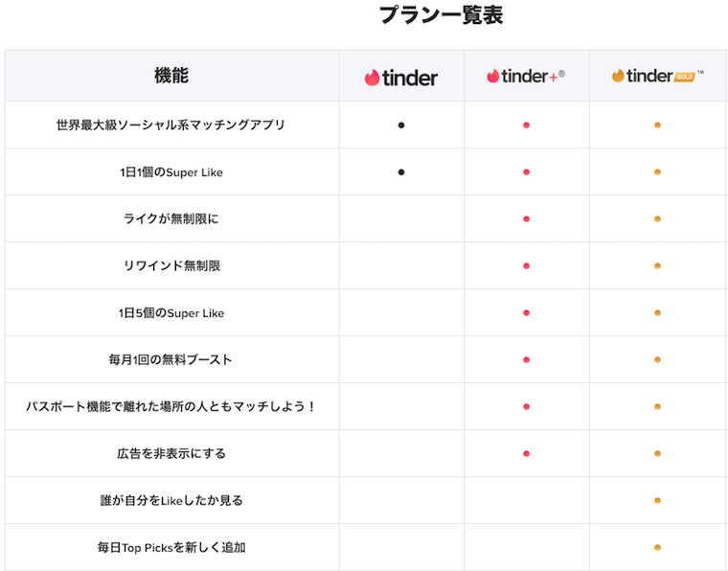
Task: Click the basic tinder logo header
Action: (401, 78)
